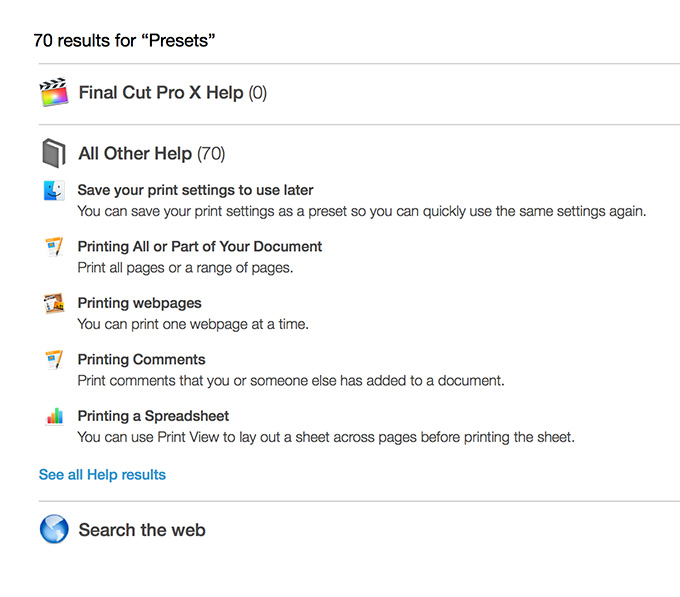Click the Final Cut Pro clapperboard icon
The width and height of the screenshot is (680, 597).
pos(54,92)
